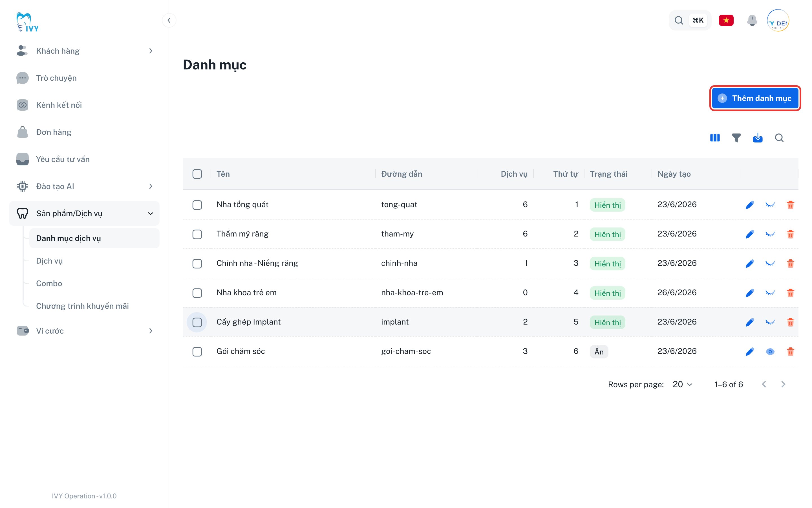
Task: Edit the Cấy ghép Implant category
Action: point(750,322)
